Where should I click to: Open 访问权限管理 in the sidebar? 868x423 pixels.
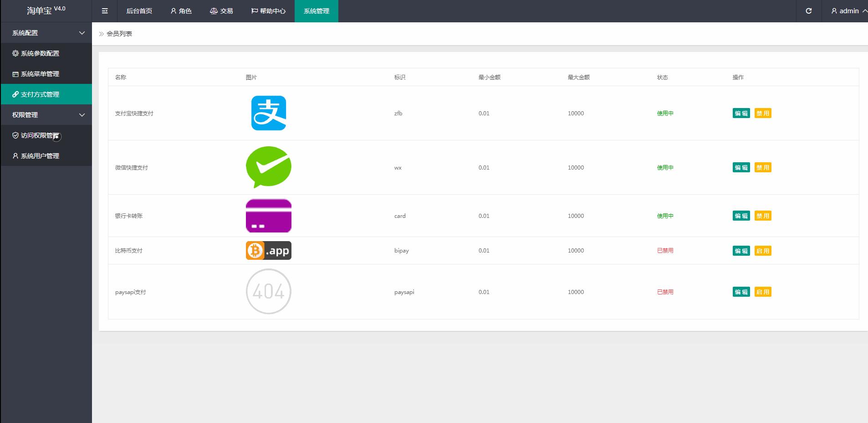46,135
